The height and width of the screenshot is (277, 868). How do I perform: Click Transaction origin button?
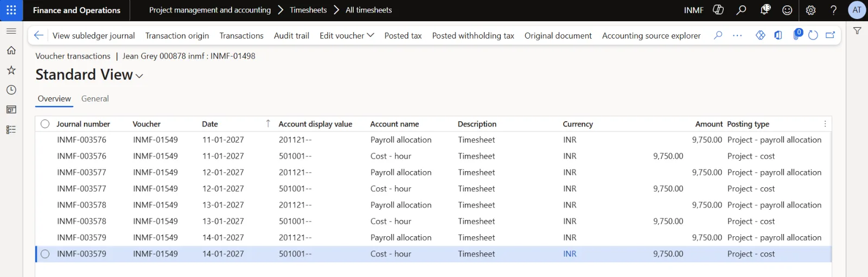click(x=177, y=35)
